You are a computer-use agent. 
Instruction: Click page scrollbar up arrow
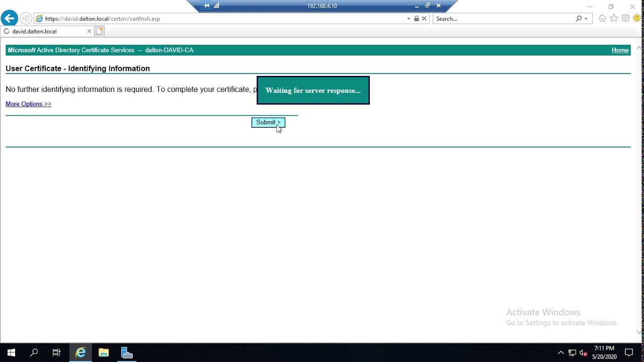pyautogui.click(x=639, y=48)
